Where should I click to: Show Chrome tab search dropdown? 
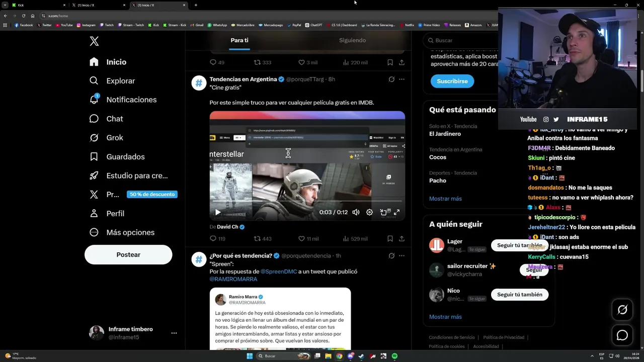5,5
